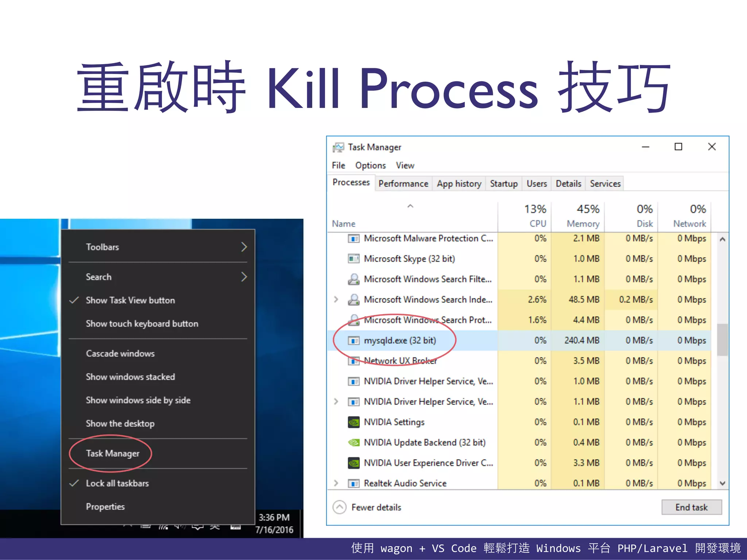This screenshot has height=560, width=747.
Task: Expand Microsoft Windows Search Indexer process group
Action: (336, 300)
